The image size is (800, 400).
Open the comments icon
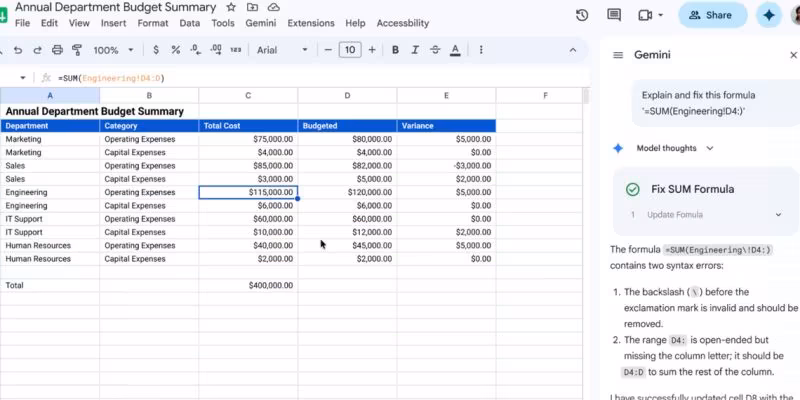tap(614, 15)
